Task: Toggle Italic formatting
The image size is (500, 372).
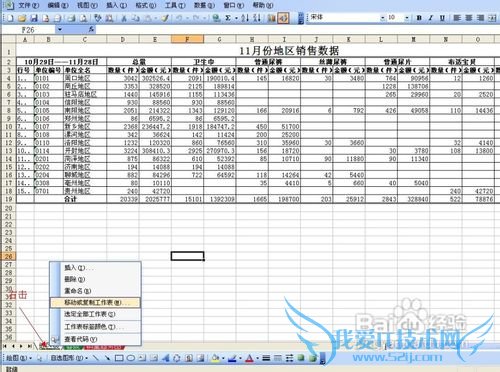Action: [431, 18]
